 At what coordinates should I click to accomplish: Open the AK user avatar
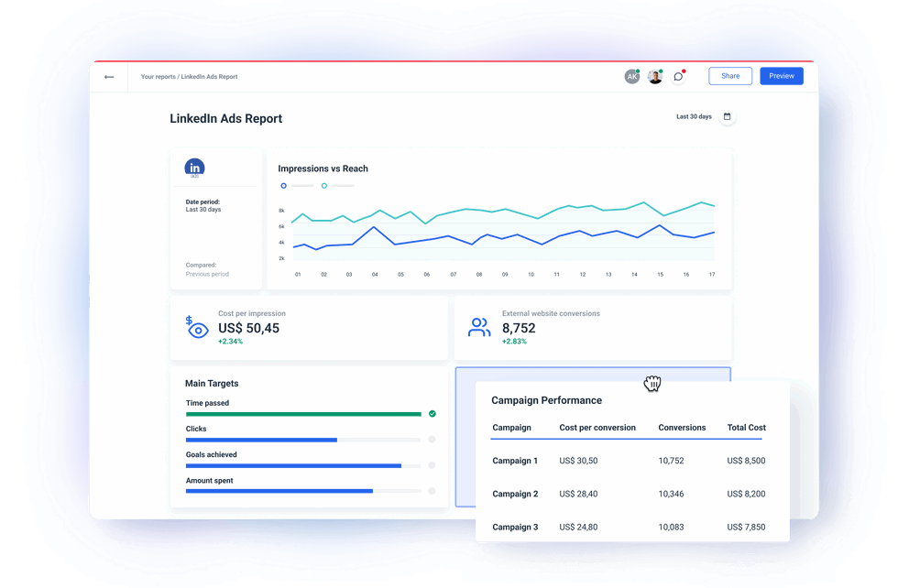pyautogui.click(x=631, y=77)
